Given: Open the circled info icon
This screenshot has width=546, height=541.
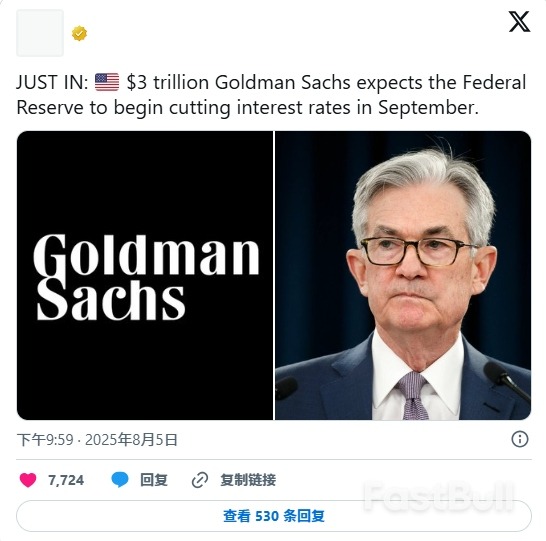Looking at the screenshot, I should tap(520, 439).
